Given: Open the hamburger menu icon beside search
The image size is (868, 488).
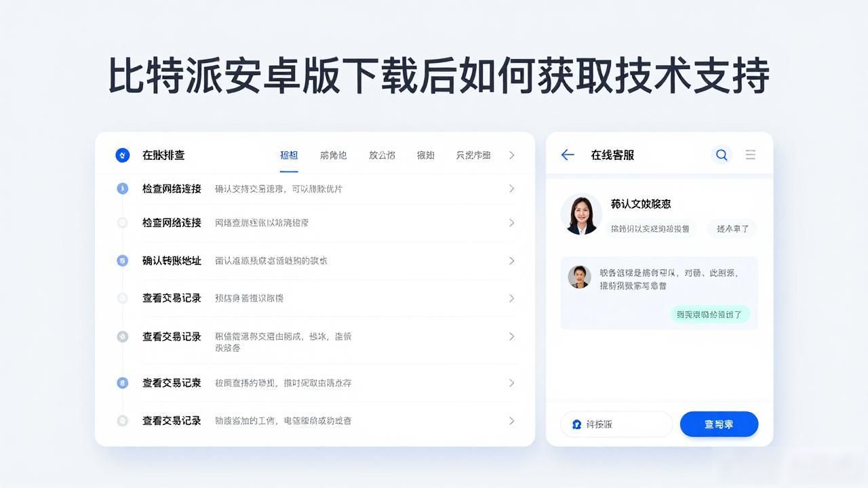Looking at the screenshot, I should pos(751,155).
